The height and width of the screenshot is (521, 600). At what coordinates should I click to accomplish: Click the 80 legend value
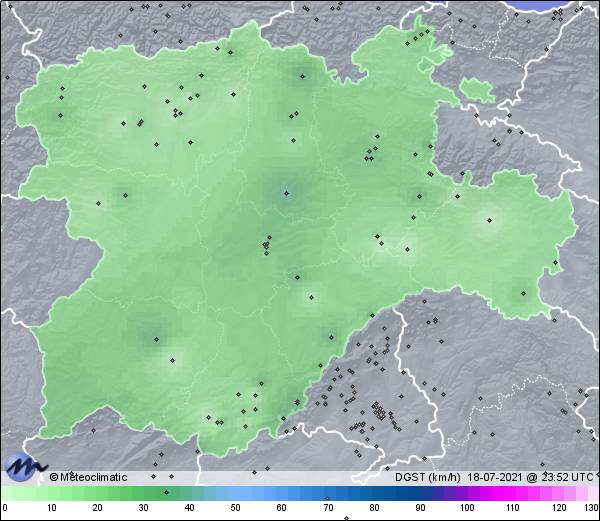pos(375,508)
